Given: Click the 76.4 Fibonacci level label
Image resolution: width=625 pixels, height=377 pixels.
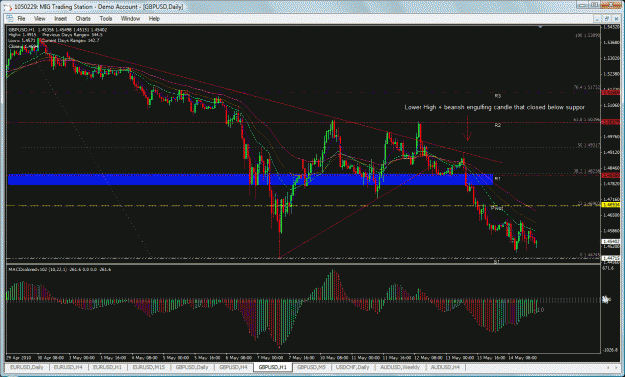Looking at the screenshot, I should [x=587, y=86].
